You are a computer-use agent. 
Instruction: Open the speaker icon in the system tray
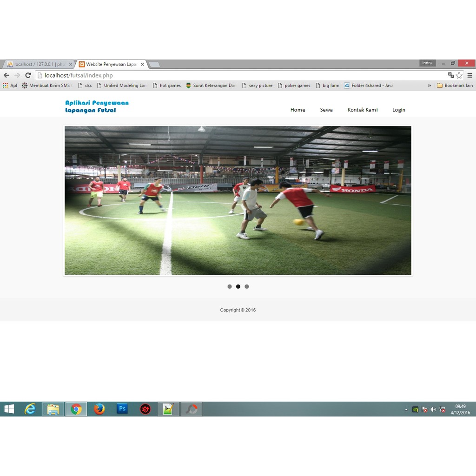pyautogui.click(x=433, y=409)
